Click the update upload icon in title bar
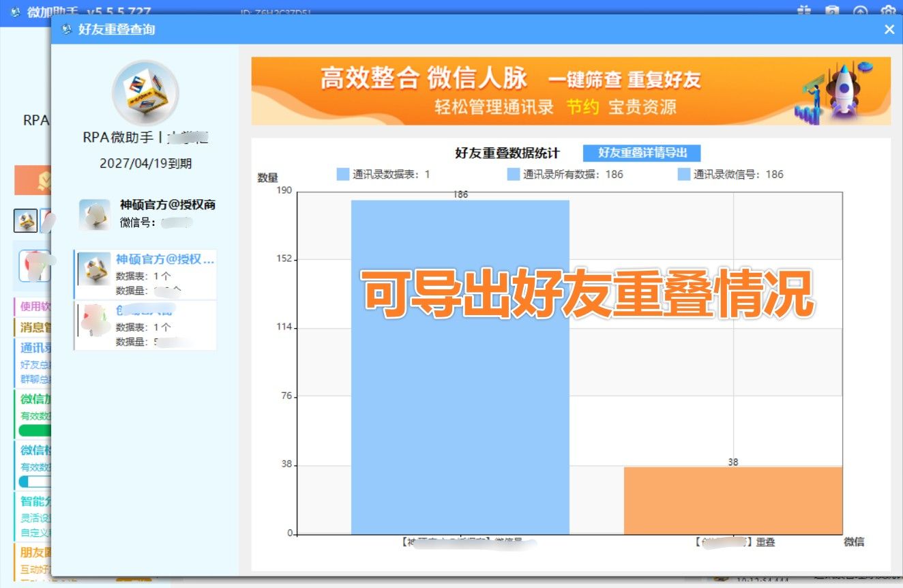The width and height of the screenshot is (903, 588). point(860,10)
